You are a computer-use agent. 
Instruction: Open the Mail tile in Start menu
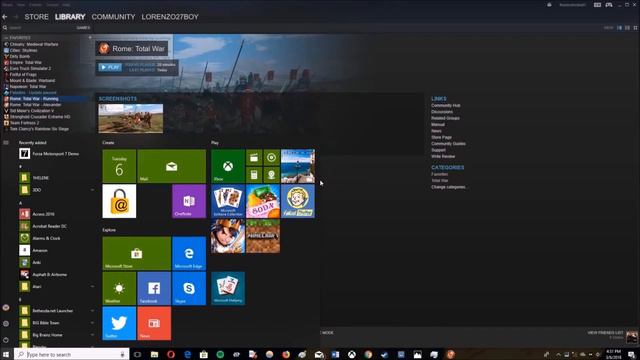tap(171, 166)
